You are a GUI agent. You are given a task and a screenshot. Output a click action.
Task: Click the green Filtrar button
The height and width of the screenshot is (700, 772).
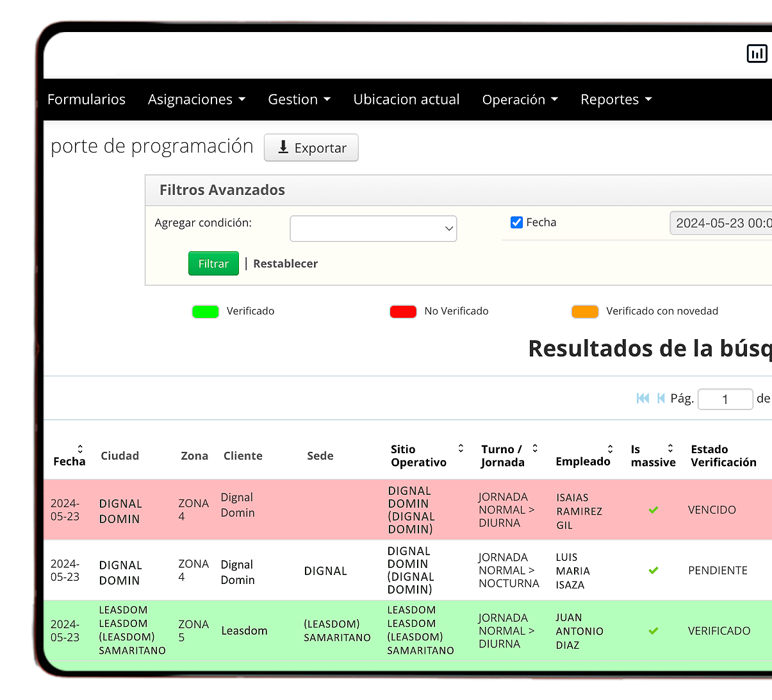pyautogui.click(x=213, y=263)
